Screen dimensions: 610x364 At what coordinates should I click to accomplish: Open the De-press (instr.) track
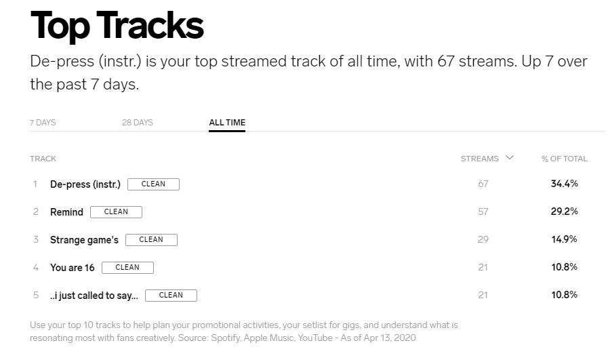(85, 184)
